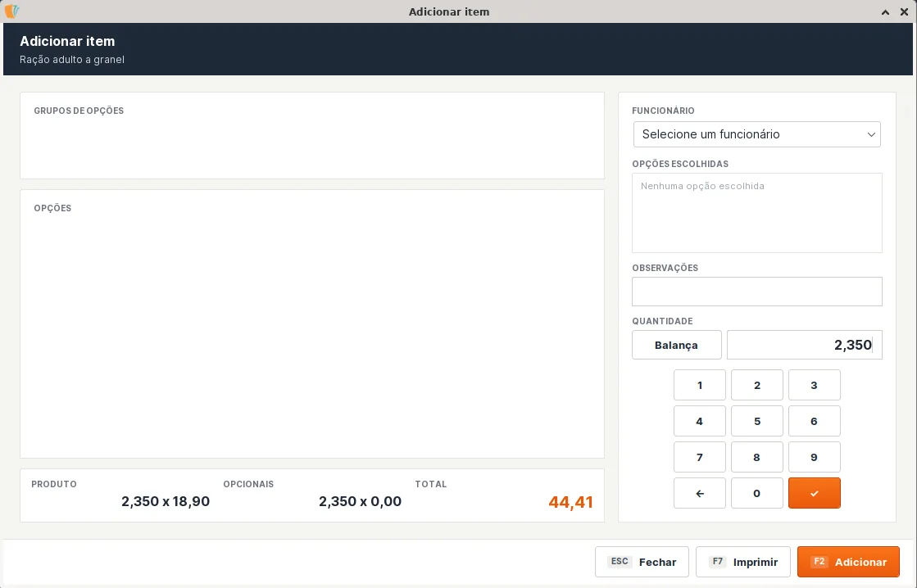
Task: Tap keypad digit 0
Action: (756, 493)
